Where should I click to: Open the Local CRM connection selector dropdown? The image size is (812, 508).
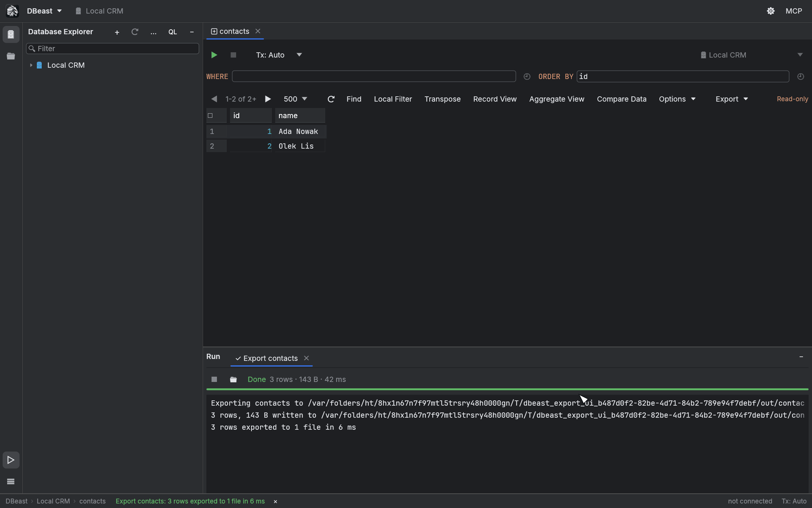[x=752, y=55]
